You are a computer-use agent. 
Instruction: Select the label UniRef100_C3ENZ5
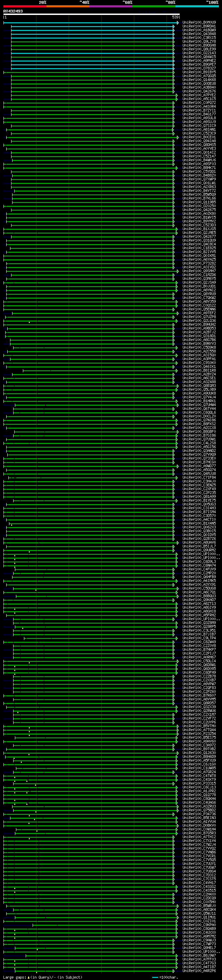199,485
